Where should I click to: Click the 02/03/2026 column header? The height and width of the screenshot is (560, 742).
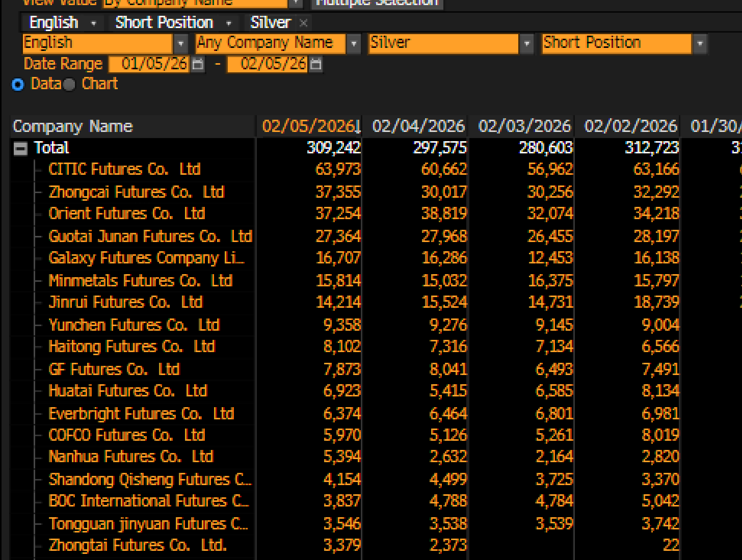tap(524, 126)
